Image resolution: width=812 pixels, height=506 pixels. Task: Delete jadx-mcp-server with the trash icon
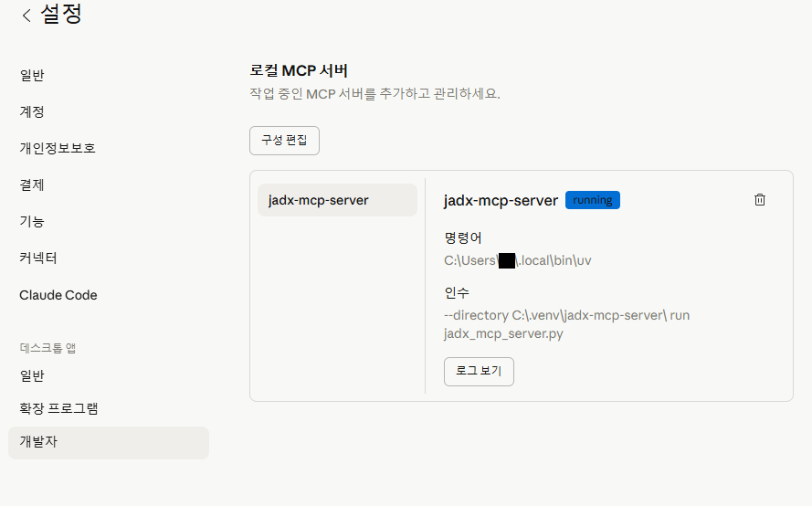pos(760,200)
